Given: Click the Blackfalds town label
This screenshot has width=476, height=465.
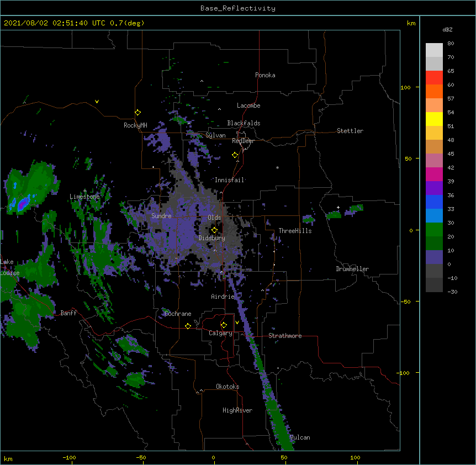Looking at the screenshot, I should click(244, 123).
